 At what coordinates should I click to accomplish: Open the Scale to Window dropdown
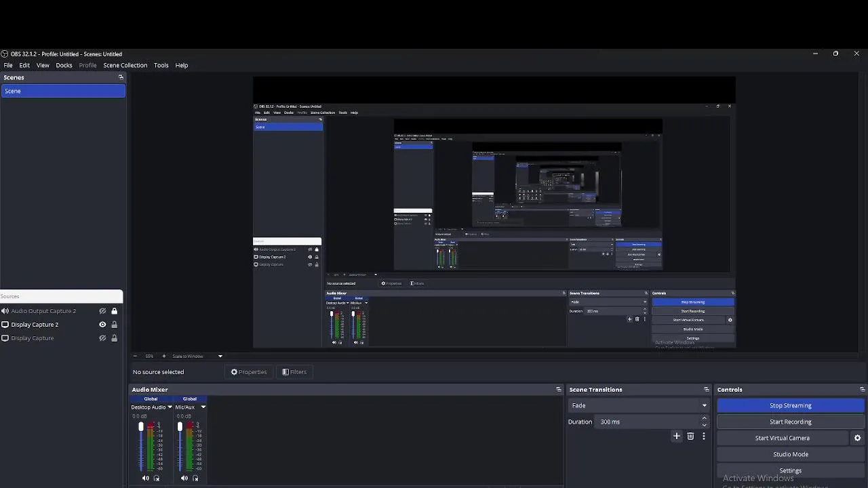tap(197, 356)
